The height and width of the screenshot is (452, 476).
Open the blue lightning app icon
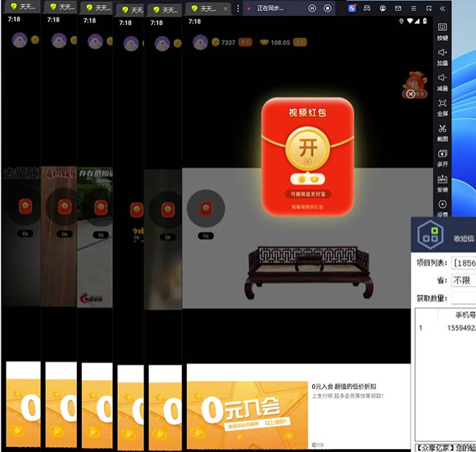[352, 8]
